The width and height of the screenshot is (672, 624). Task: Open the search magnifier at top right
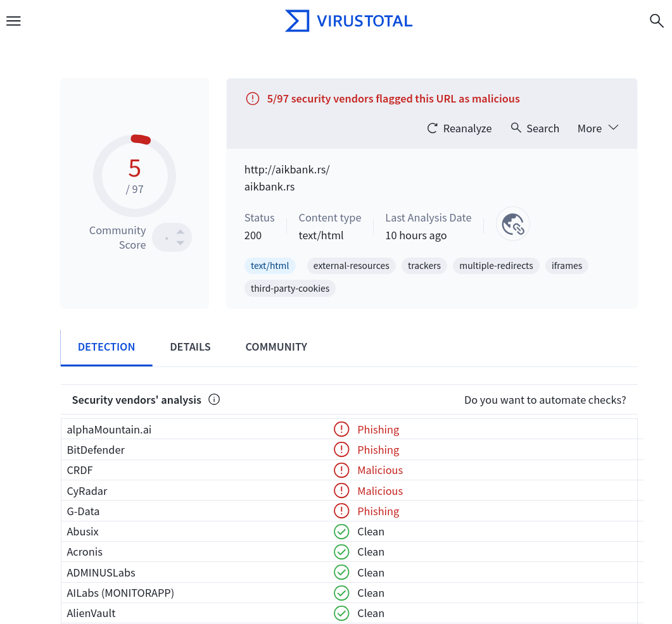pos(656,20)
